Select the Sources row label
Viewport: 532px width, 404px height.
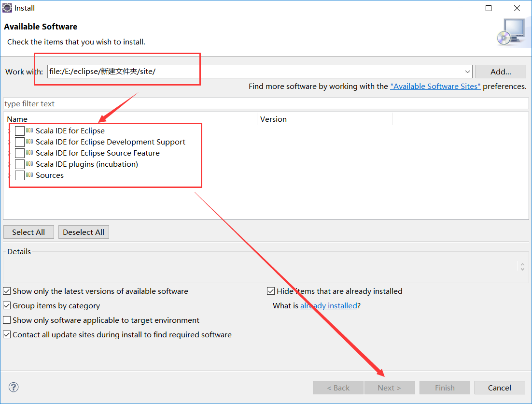coord(50,175)
